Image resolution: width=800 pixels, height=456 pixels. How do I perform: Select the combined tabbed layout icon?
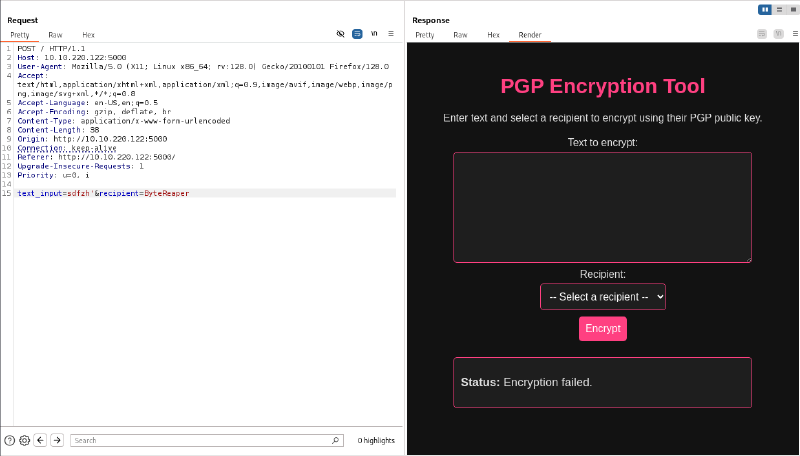coord(791,9)
